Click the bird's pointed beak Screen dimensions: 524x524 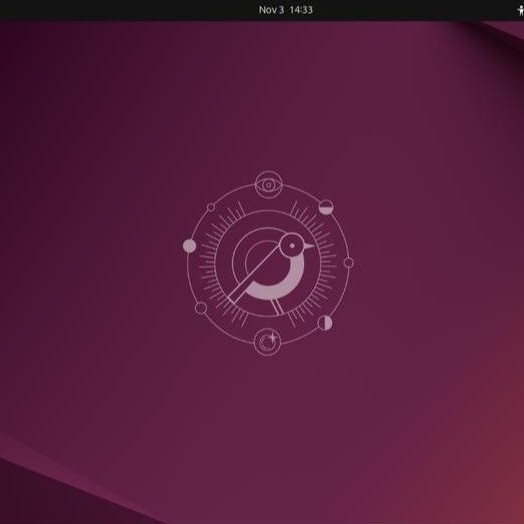point(309,246)
